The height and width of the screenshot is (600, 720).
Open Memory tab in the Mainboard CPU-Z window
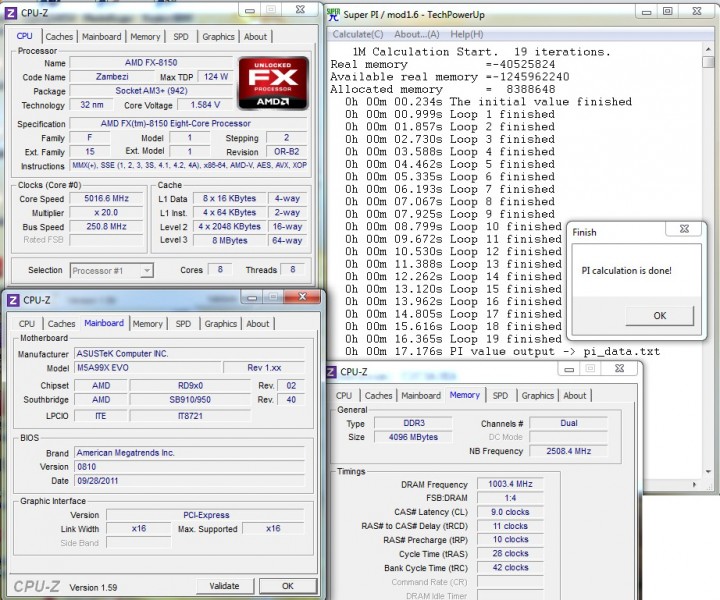click(147, 324)
